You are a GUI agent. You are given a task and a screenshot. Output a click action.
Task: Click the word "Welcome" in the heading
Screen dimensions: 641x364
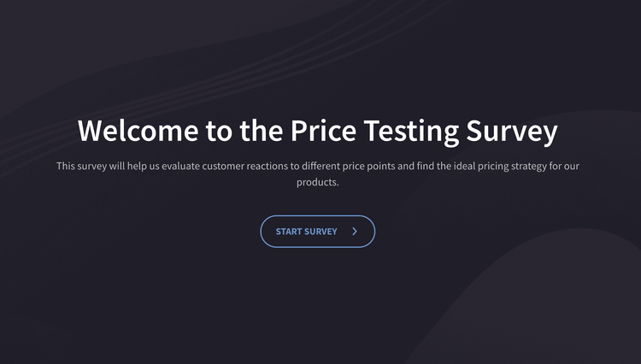[x=138, y=132]
